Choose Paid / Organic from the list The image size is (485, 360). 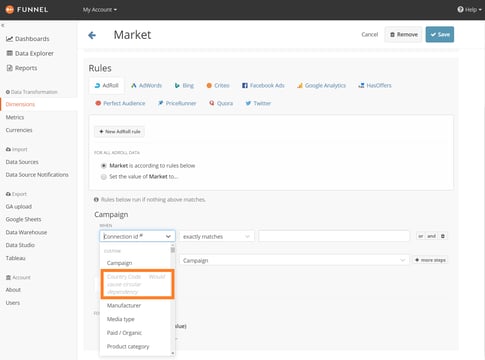(x=124, y=333)
